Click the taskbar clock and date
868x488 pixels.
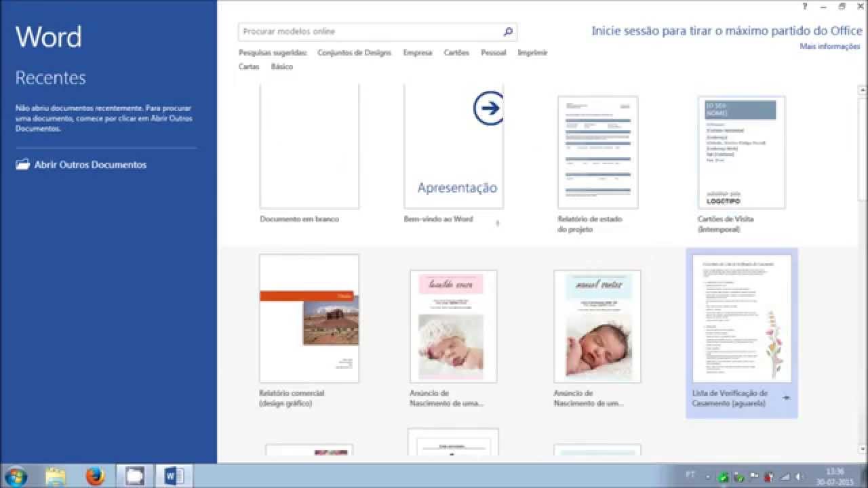tap(835, 476)
